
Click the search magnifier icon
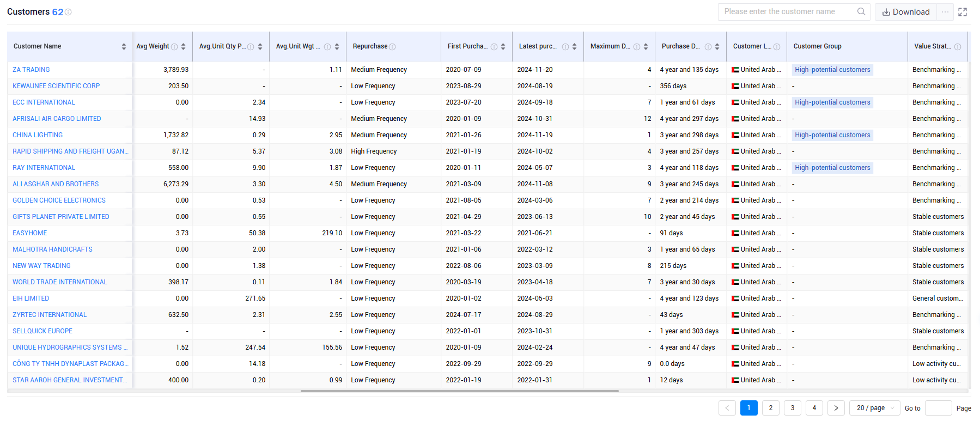[861, 11]
